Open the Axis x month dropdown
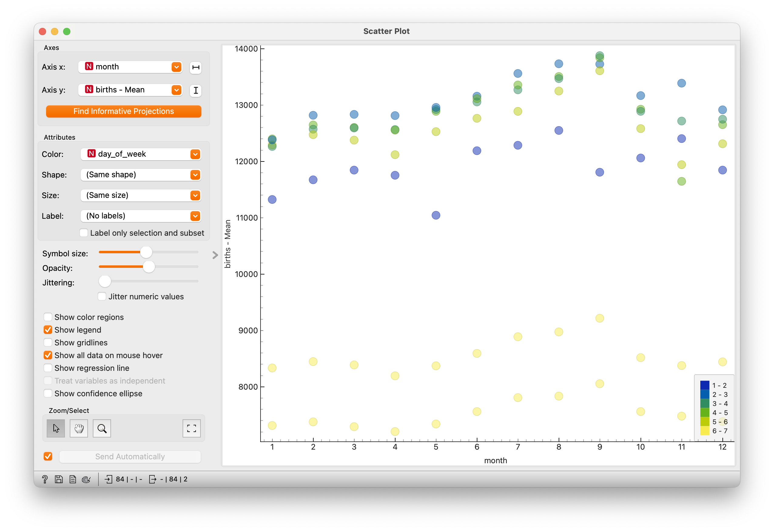 point(130,67)
